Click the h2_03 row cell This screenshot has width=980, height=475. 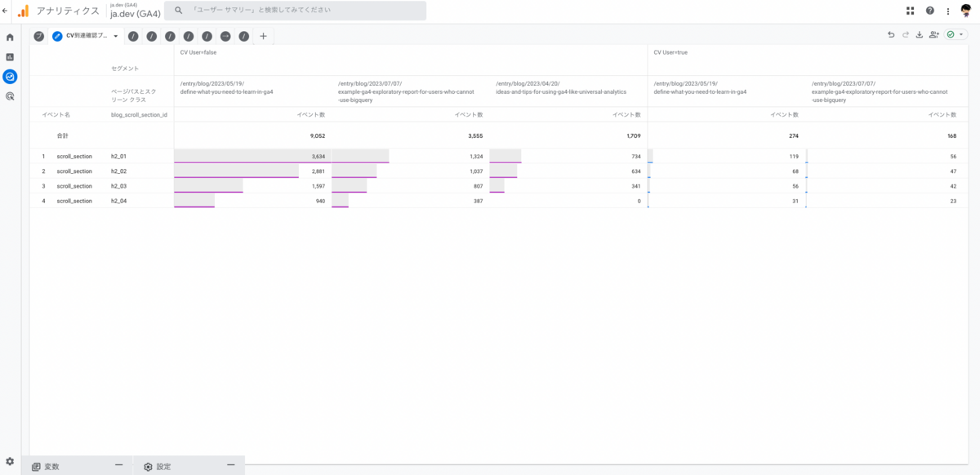[x=119, y=186]
